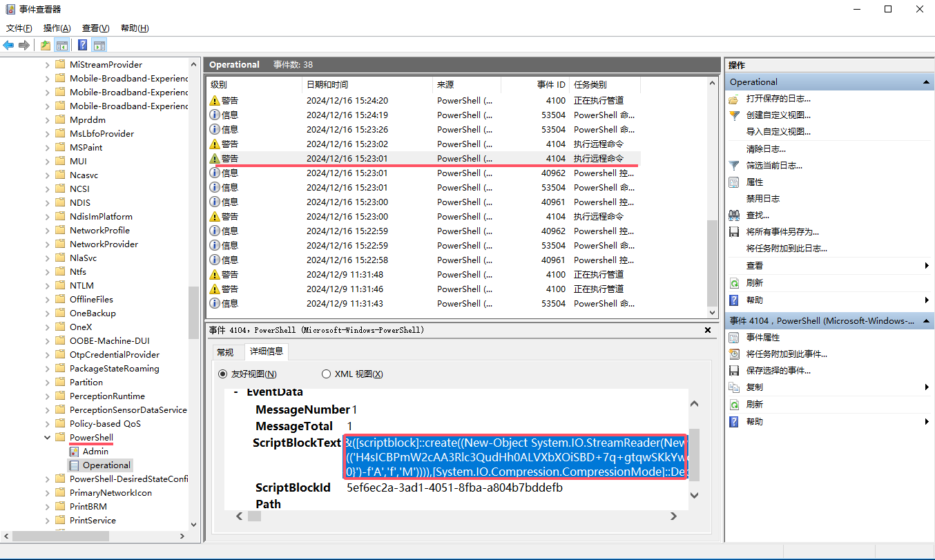This screenshot has height=560, width=935.
Task: Switch to the 常规 tab
Action: tap(225, 352)
